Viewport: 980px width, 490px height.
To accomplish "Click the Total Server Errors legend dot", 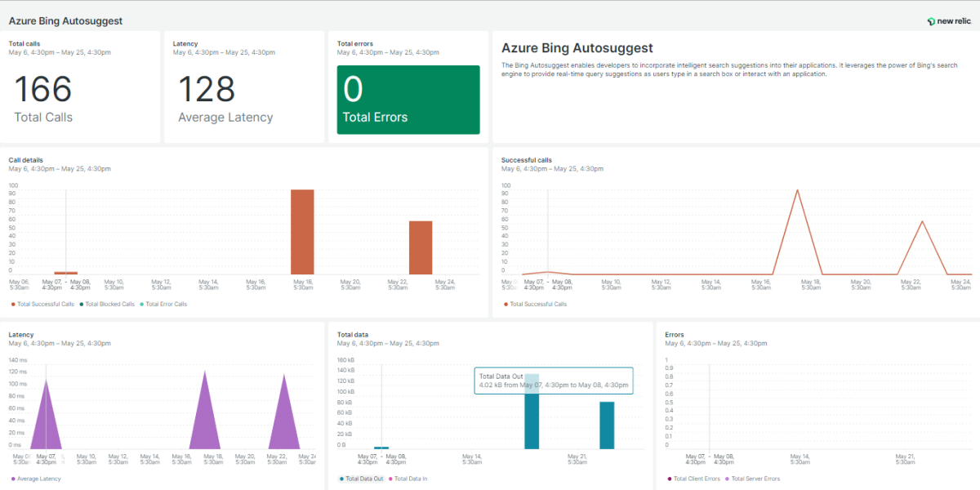I will (x=726, y=479).
